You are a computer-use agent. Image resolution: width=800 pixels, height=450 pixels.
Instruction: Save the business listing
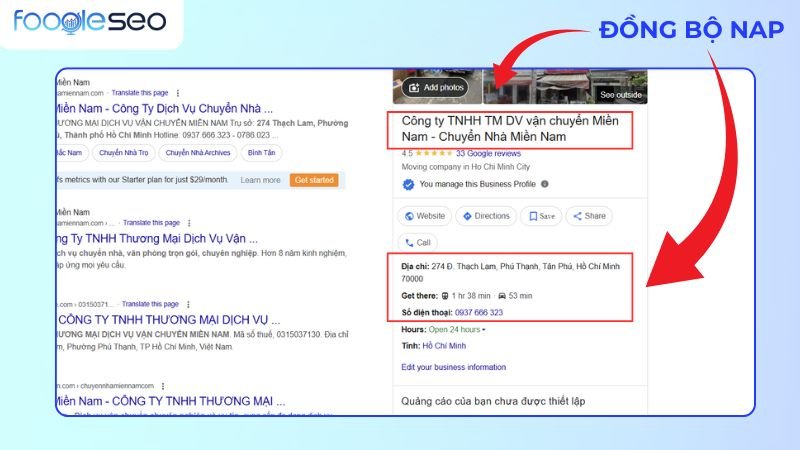543,216
